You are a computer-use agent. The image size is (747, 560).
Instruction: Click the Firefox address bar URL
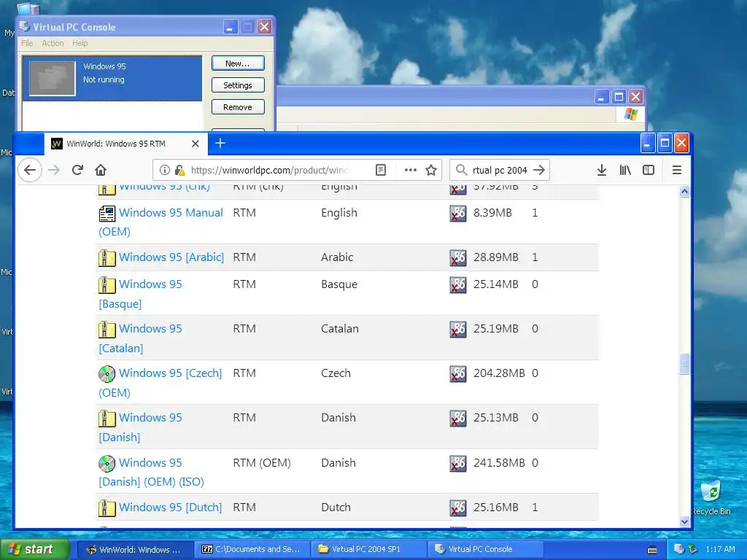pyautogui.click(x=270, y=170)
